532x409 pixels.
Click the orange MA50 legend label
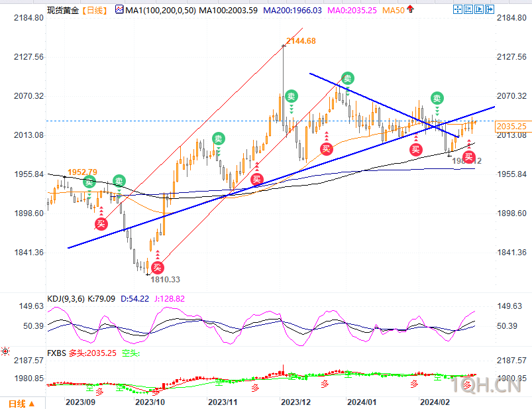coord(394,10)
